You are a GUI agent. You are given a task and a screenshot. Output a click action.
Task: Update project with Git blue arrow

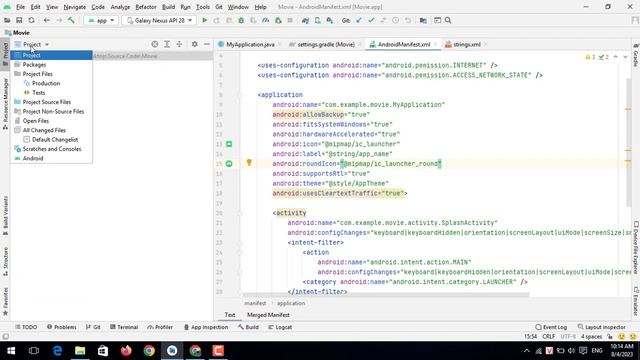tap(359, 20)
